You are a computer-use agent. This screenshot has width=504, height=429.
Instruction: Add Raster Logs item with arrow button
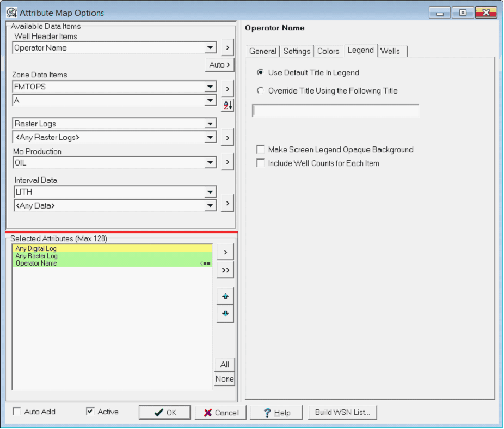coord(227,137)
